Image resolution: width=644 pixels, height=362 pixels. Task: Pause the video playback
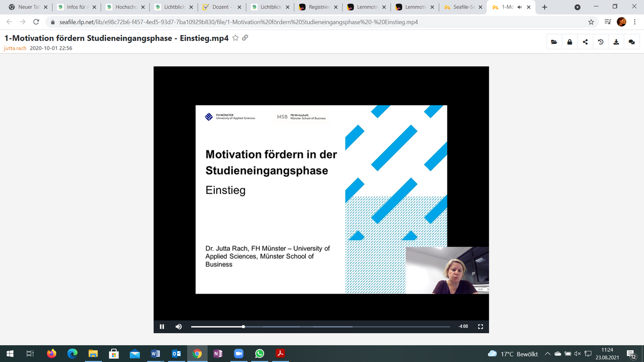[162, 326]
